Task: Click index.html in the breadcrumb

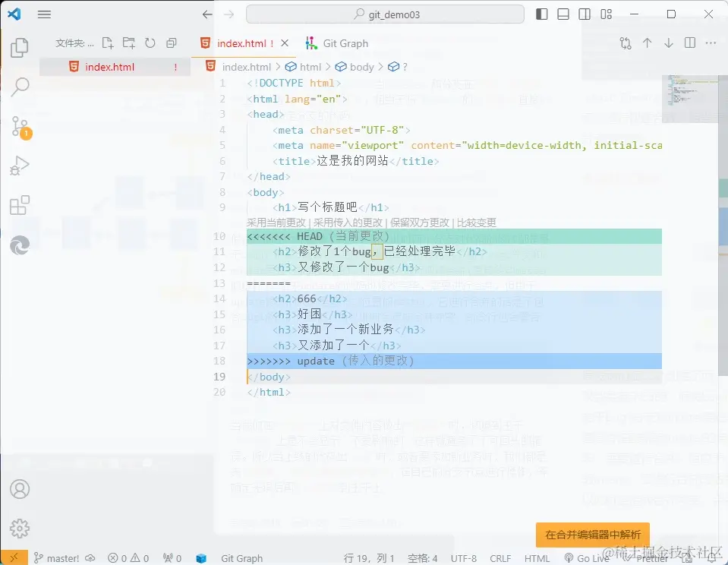Action: [x=247, y=67]
